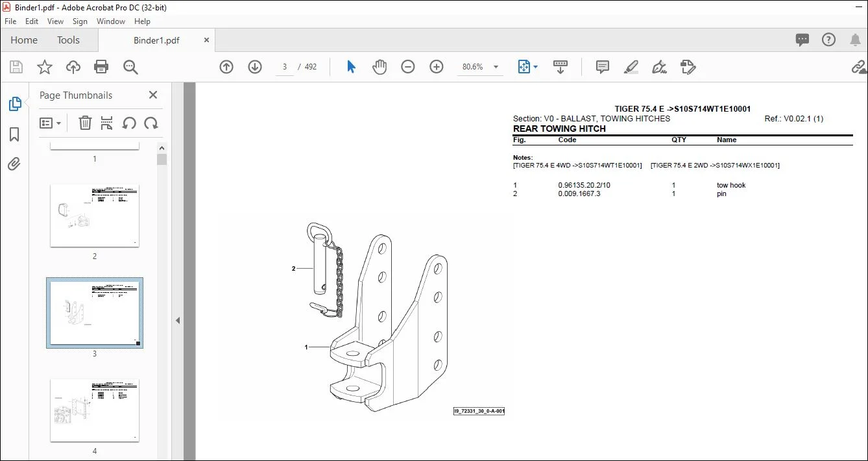Rotate pages clockwise in the thumbnails toolbar
Image resolution: width=868 pixels, height=461 pixels.
point(151,123)
